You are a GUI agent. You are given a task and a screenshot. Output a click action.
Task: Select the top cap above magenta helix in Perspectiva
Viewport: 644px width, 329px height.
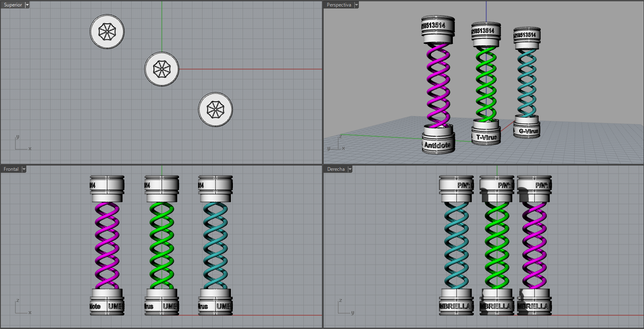tap(438, 30)
